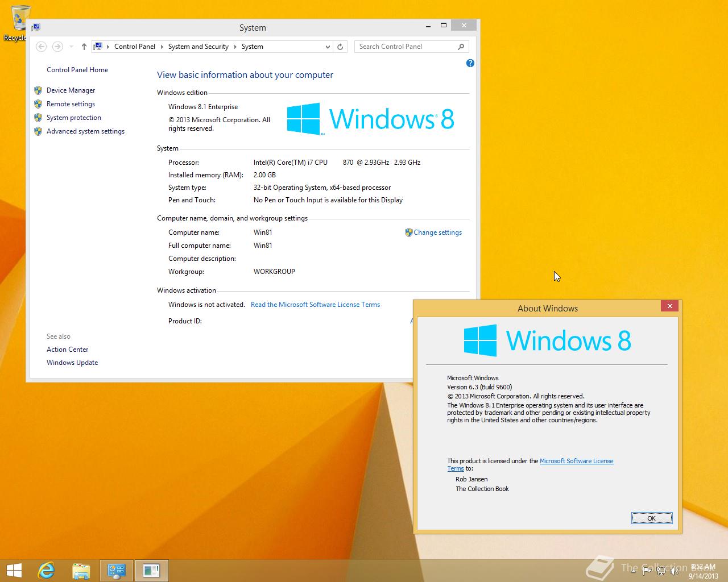The image size is (728, 582).
Task: Click the network tray icon
Action: (661, 570)
